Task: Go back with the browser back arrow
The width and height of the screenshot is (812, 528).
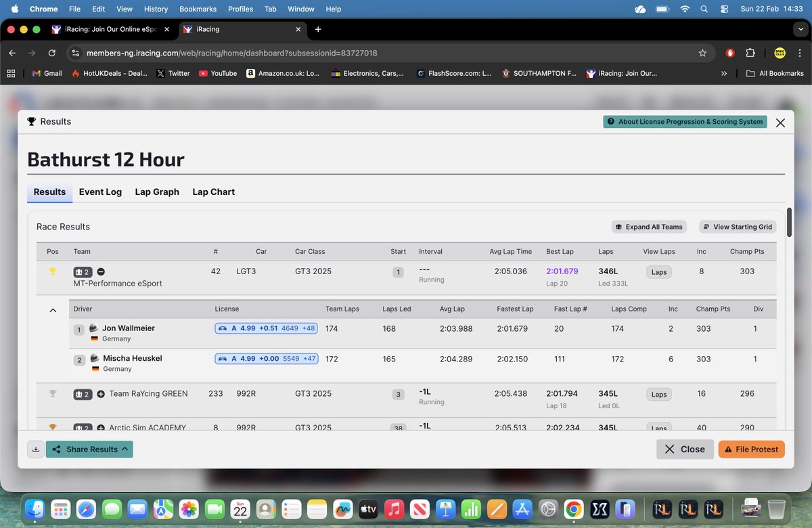Action: 12,53
